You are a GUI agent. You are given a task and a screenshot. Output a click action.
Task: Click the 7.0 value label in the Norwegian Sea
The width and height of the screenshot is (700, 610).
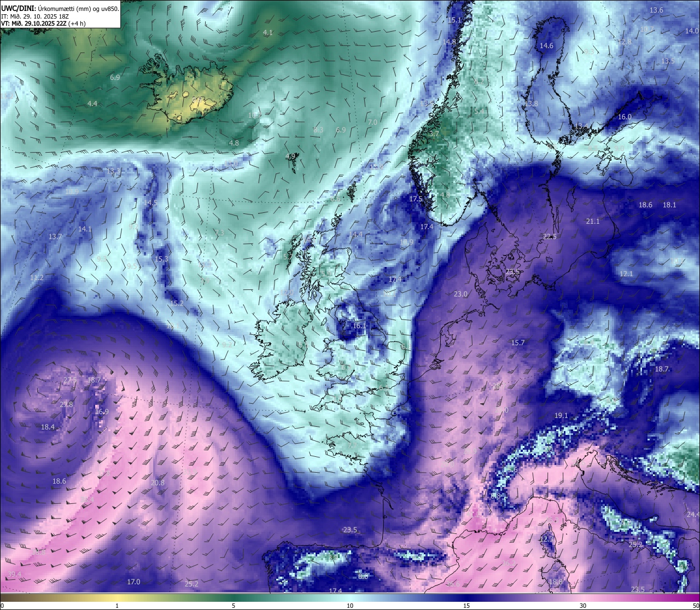(373, 121)
